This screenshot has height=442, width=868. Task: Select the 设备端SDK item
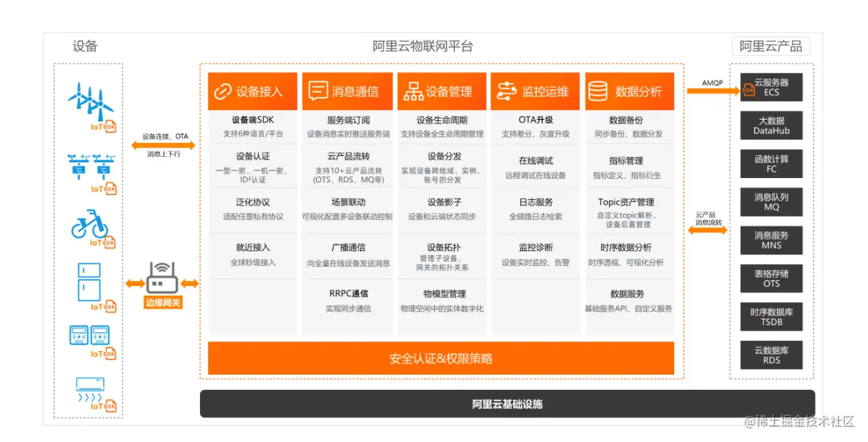pos(253,120)
